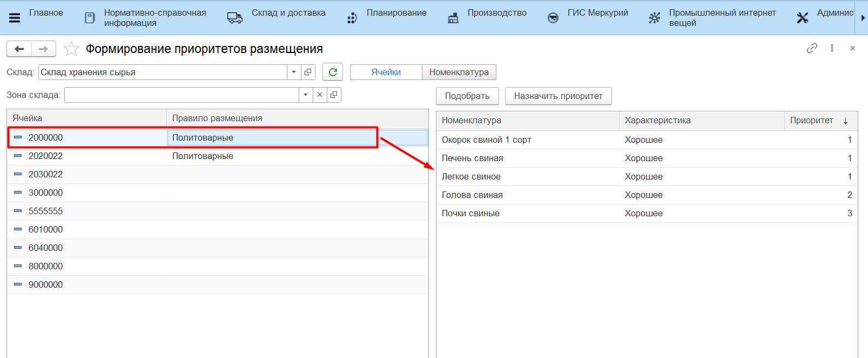
Task: Click the back navigation arrow
Action: (x=19, y=49)
